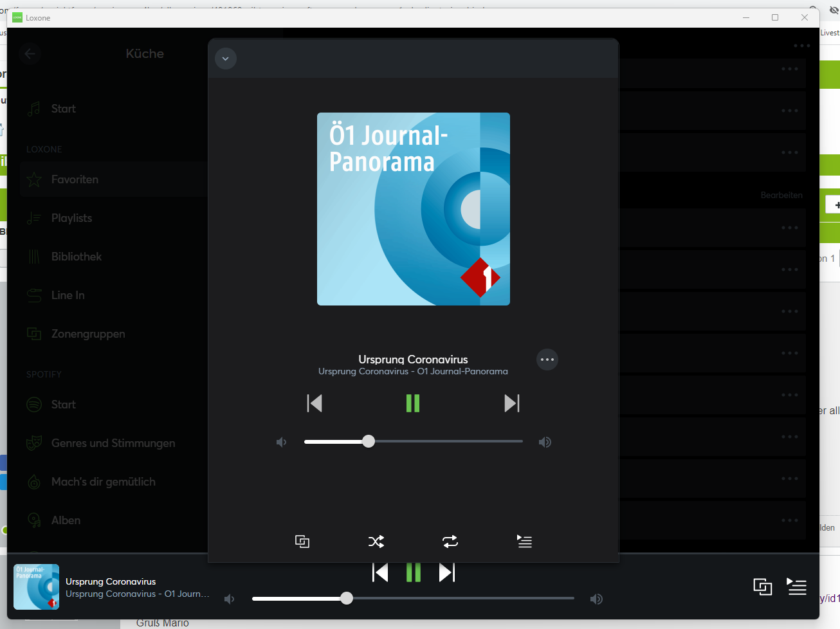The image size is (840, 629).
Task: Click the volume slider in expanded player
Action: pos(414,441)
